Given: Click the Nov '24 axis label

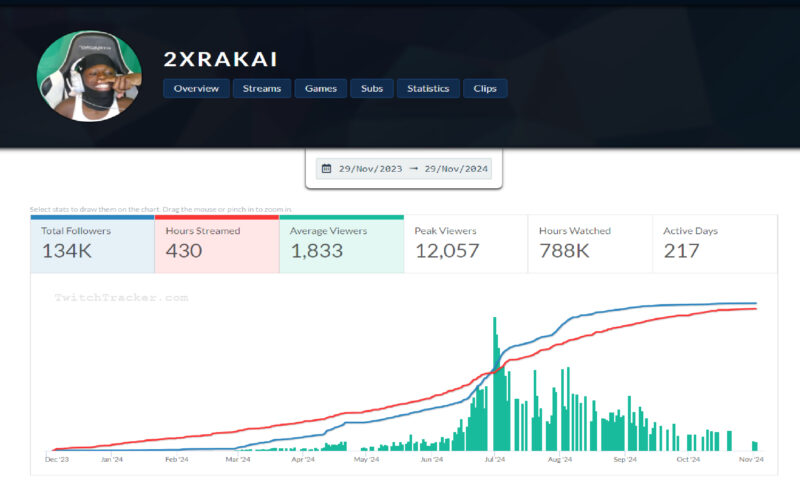Looking at the screenshot, I should [x=751, y=459].
